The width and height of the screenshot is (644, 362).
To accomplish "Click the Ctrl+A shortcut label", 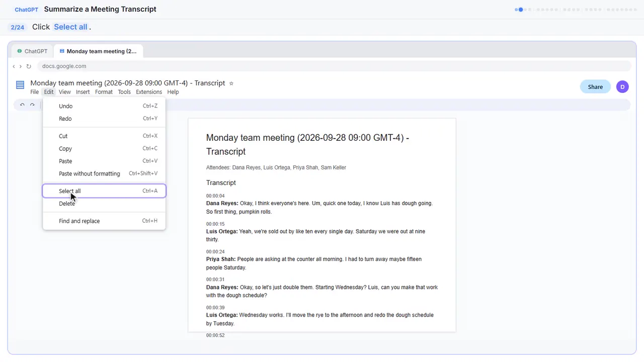I will pos(150,191).
